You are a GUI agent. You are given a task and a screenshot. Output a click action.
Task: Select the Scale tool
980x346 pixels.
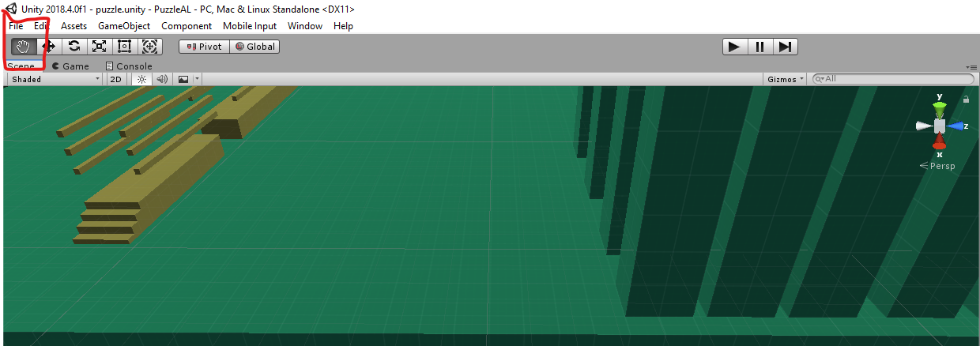tap(99, 47)
